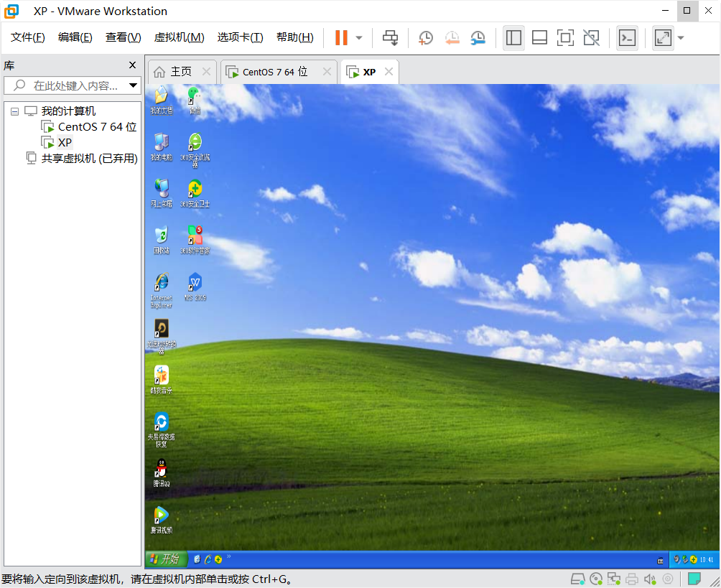Toggle the library sidebar view
This screenshot has height=588, width=721.
pyautogui.click(x=513, y=38)
